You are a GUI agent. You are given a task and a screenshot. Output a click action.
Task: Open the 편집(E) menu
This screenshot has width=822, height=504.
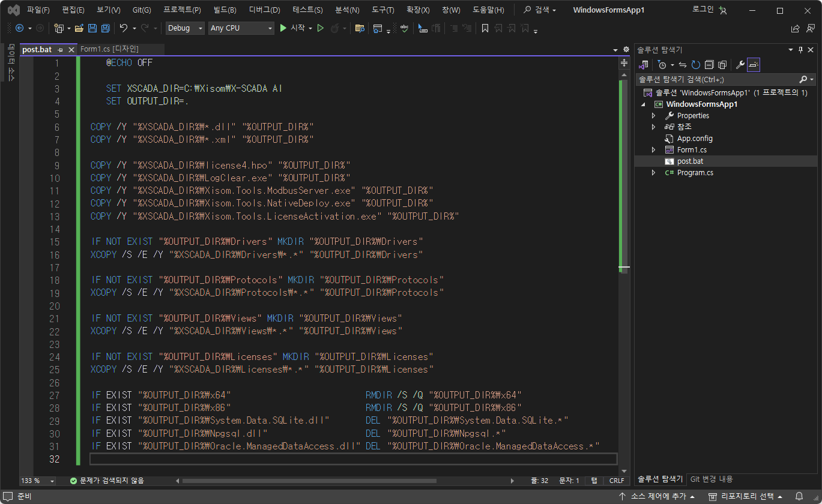(x=73, y=10)
